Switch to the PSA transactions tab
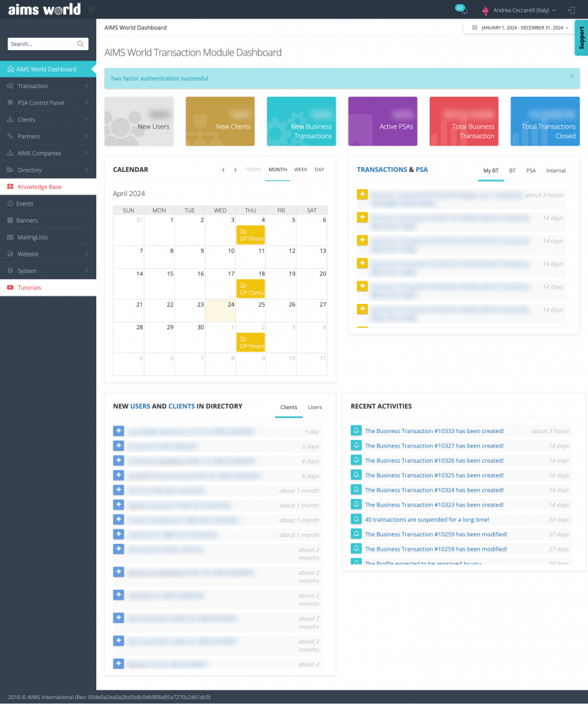Image resolution: width=588 pixels, height=704 pixels. pos(531,170)
